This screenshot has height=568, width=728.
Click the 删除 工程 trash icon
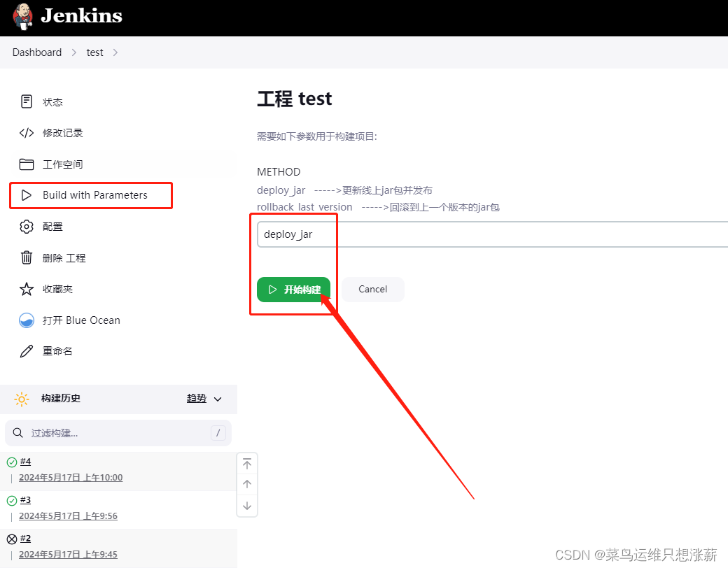[x=27, y=257]
